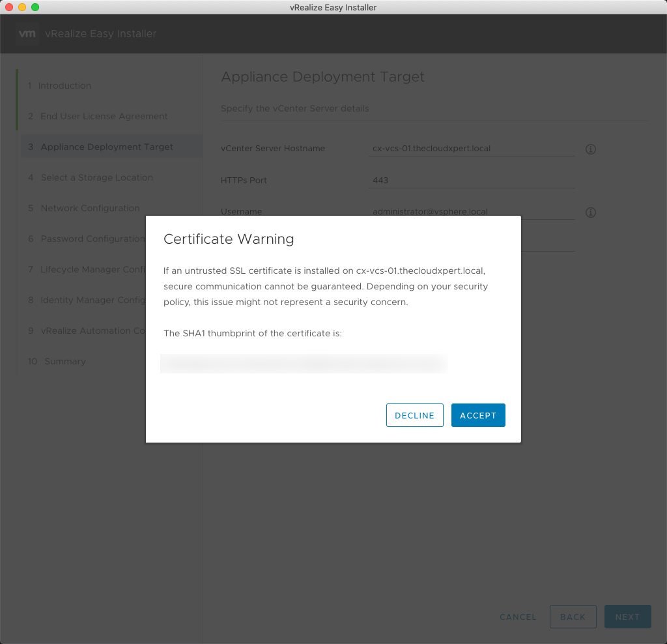Click the vm logo in the header

tap(27, 34)
